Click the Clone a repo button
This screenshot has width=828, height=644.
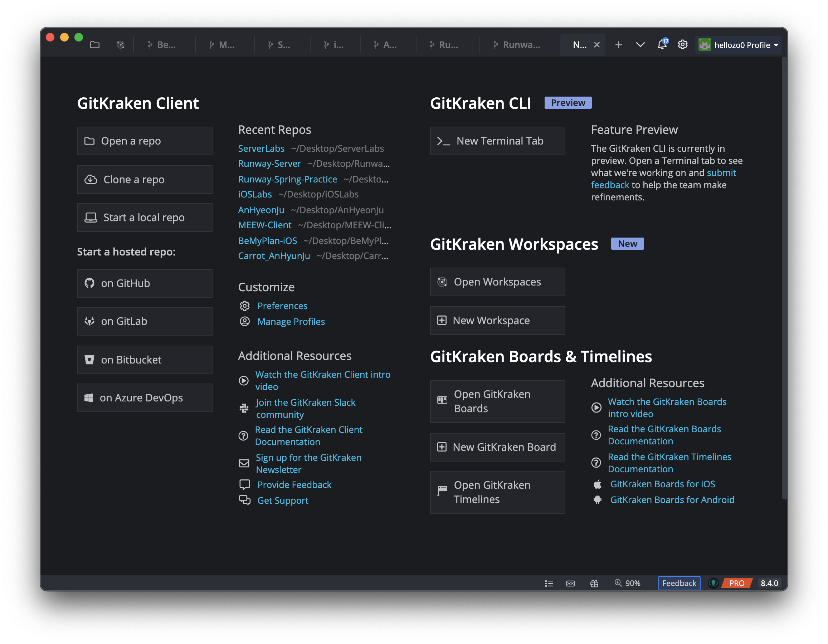click(145, 179)
